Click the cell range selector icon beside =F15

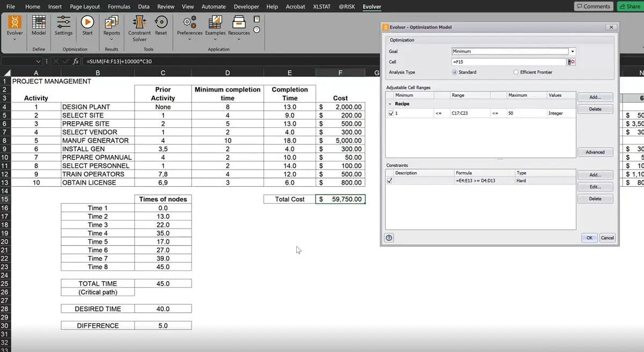coord(571,62)
